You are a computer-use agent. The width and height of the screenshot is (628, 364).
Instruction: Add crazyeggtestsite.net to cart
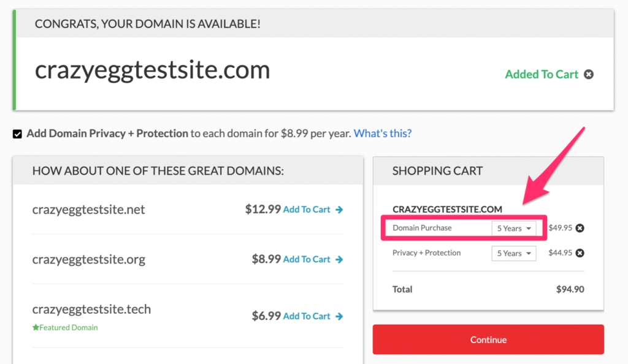(x=307, y=210)
